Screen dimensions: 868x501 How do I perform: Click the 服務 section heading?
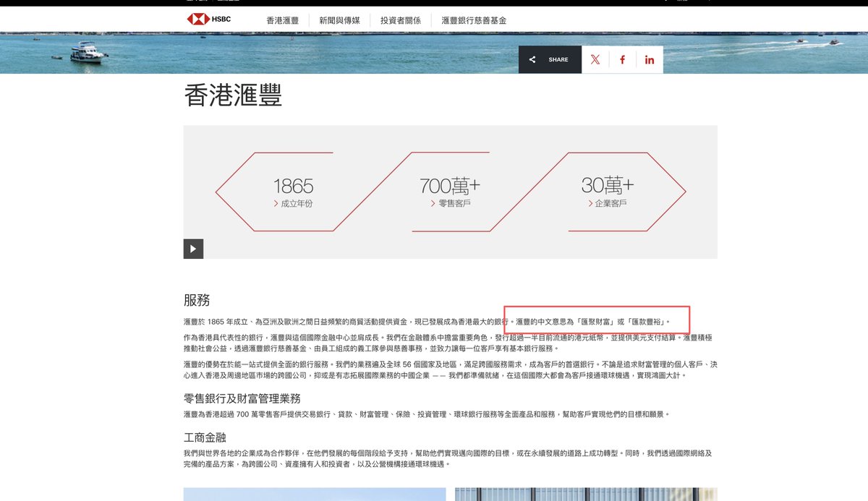click(197, 300)
